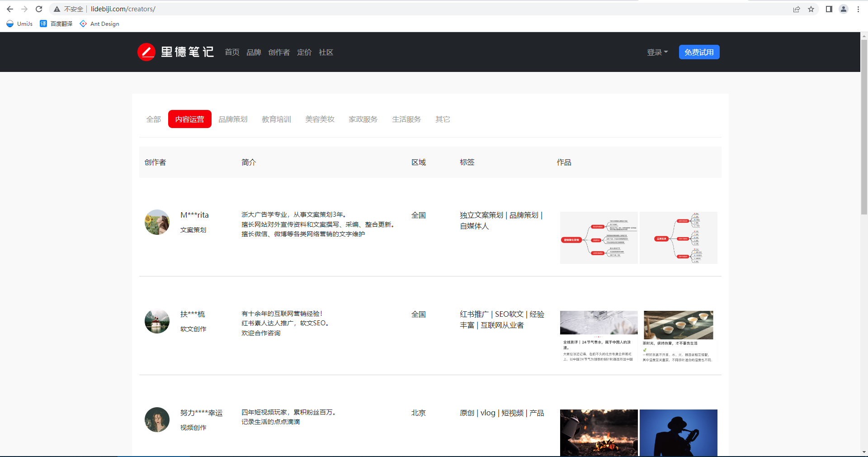Screen dimensions: 868x457
Task: Click the 简介 column header
Action: (x=249, y=162)
